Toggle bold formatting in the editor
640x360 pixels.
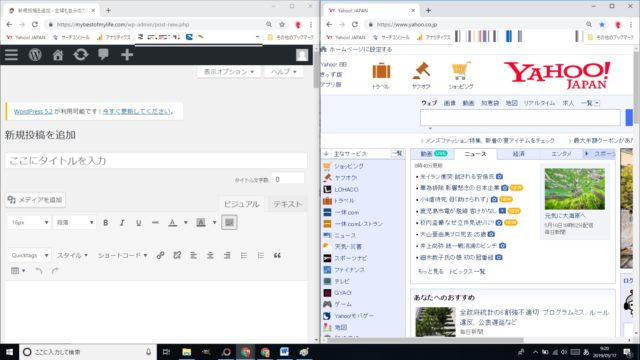pos(106,222)
